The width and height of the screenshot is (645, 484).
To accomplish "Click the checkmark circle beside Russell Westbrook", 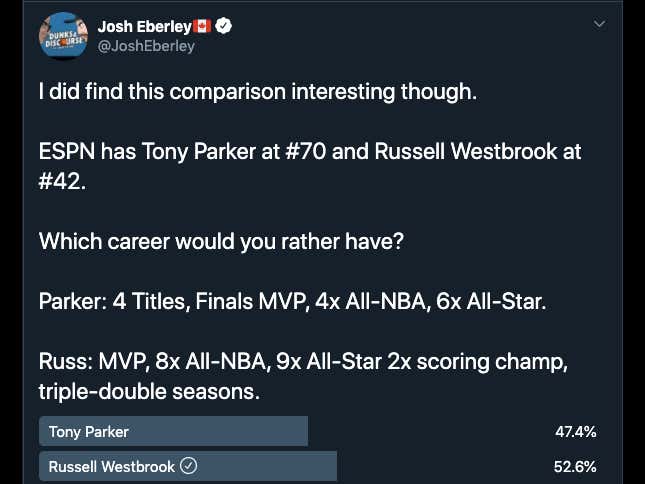I will click(x=188, y=466).
